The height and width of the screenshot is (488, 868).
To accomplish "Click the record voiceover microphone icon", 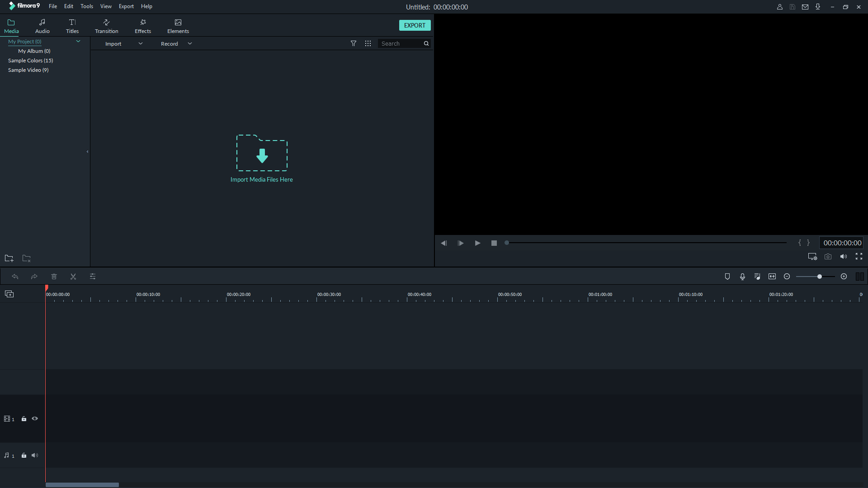I will [x=742, y=277].
